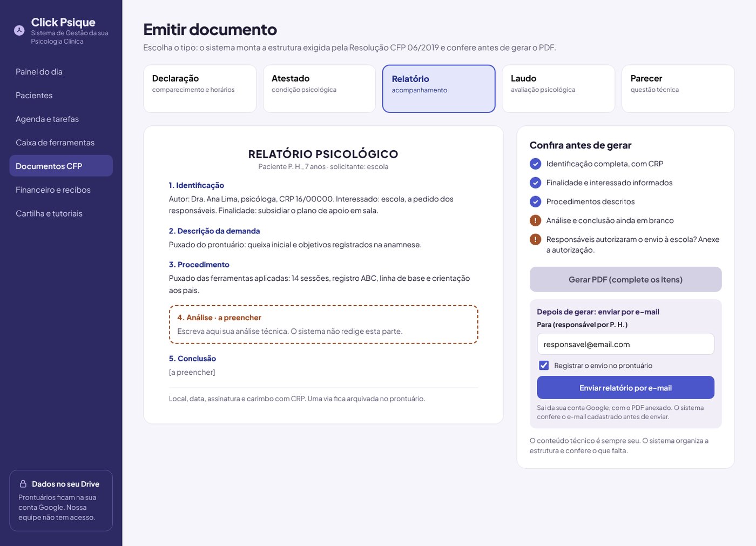Select Documentos CFP in sidebar
The width and height of the screenshot is (756, 546).
point(61,166)
